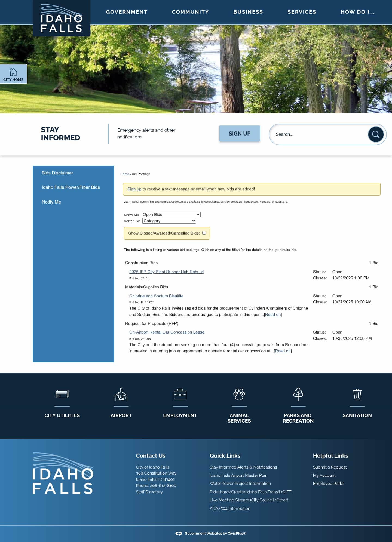
Task: Click the Sign up link in the yellow notice
Action: pyautogui.click(x=134, y=189)
